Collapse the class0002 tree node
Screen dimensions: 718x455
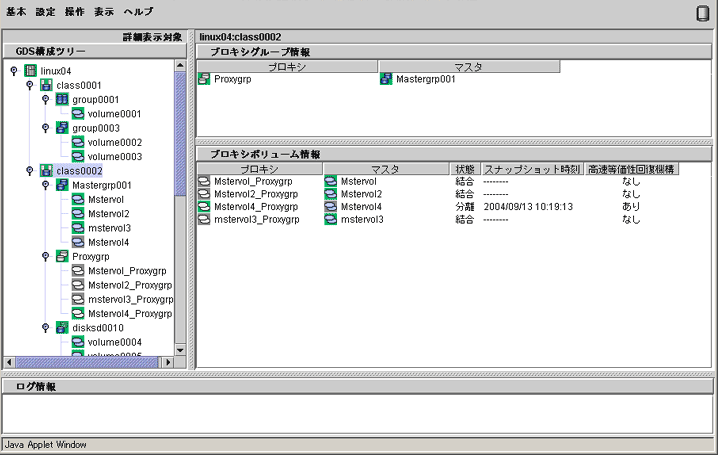point(30,171)
